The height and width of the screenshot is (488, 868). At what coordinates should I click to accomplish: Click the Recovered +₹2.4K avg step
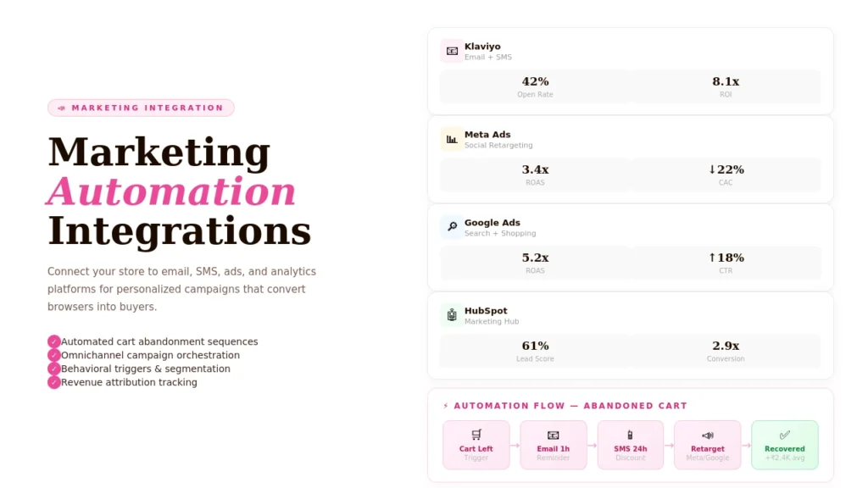coord(784,445)
